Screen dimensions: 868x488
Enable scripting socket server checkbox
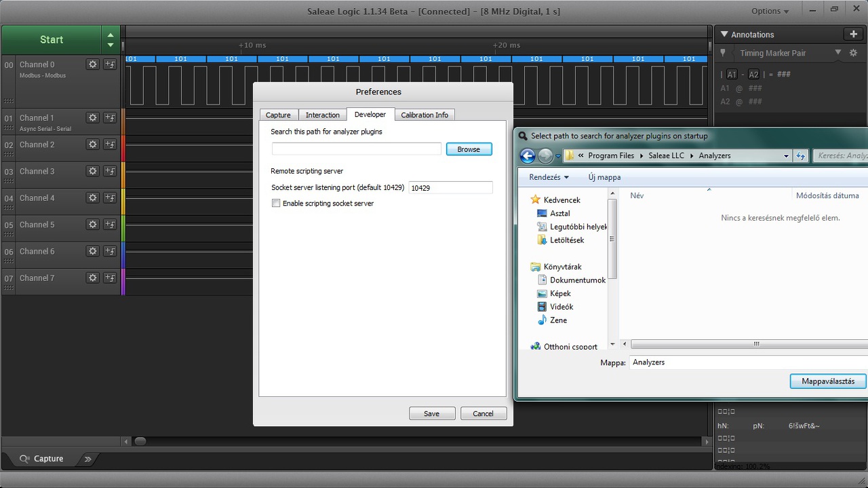pos(276,203)
